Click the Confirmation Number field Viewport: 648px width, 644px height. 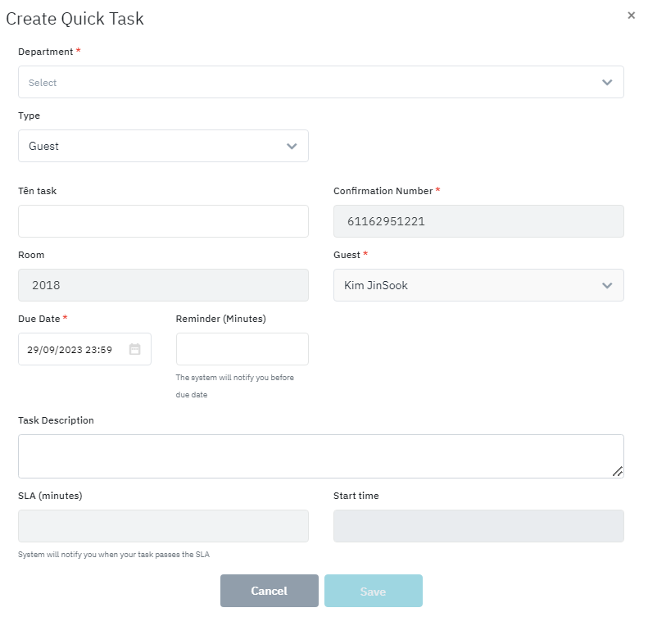tap(478, 221)
